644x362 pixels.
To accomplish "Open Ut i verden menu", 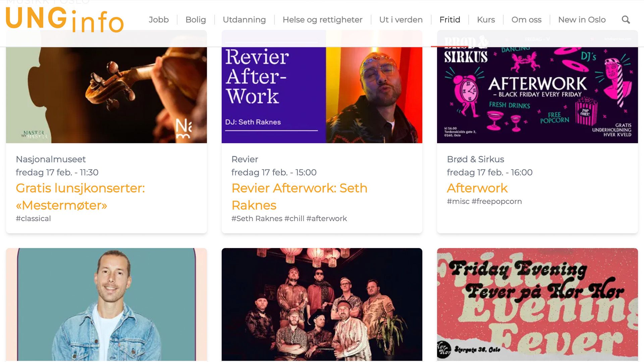I will click(x=401, y=20).
